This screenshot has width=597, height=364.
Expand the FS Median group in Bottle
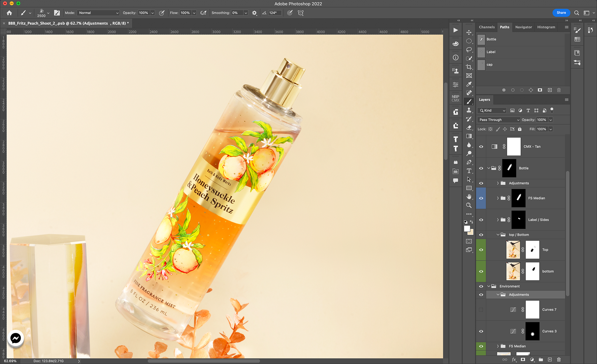click(x=498, y=198)
